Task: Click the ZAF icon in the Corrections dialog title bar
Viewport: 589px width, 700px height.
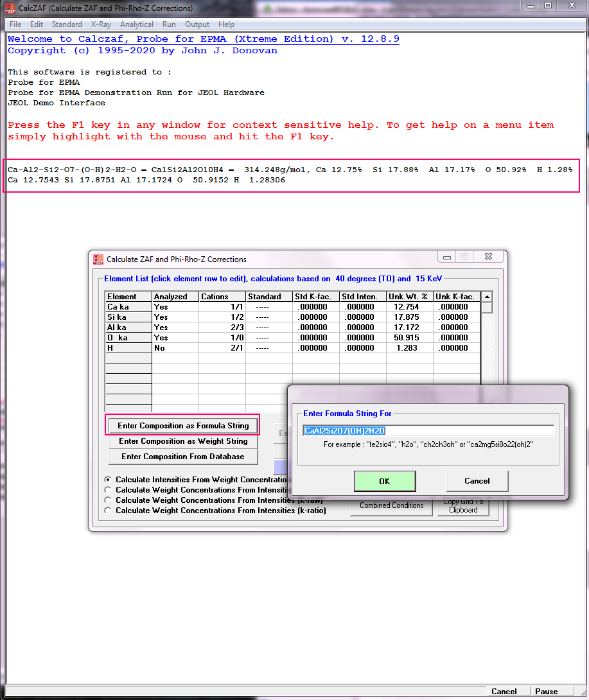Action: (x=98, y=259)
